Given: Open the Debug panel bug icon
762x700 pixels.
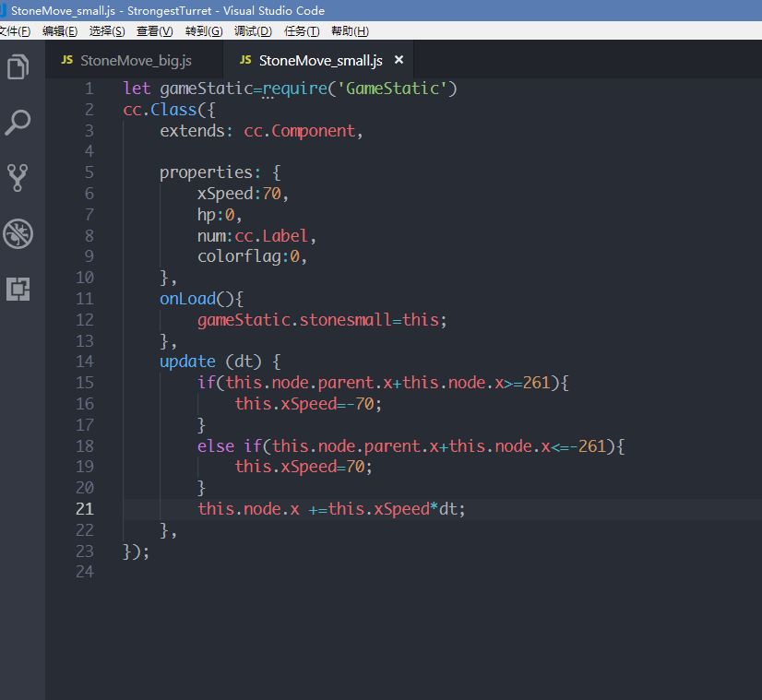Looking at the screenshot, I should [x=18, y=233].
